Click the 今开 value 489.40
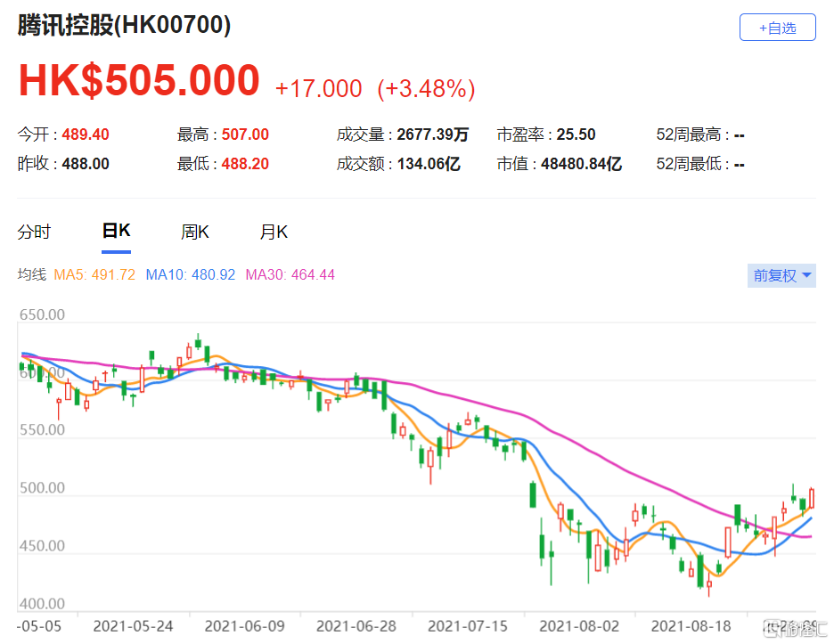The width and height of the screenshot is (834, 644). coord(86,135)
